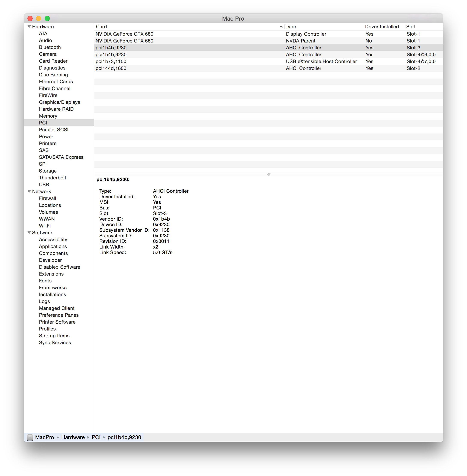Click PCI in the path bar
The image size is (467, 476).
point(96,437)
